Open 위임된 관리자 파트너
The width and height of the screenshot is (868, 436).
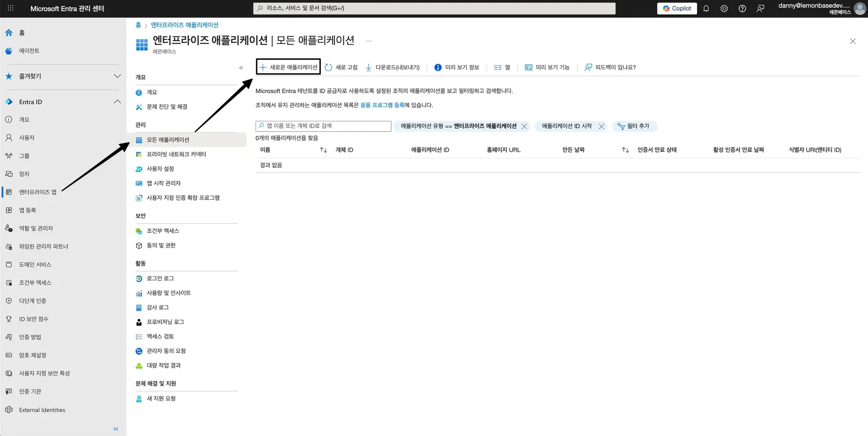[x=43, y=246]
